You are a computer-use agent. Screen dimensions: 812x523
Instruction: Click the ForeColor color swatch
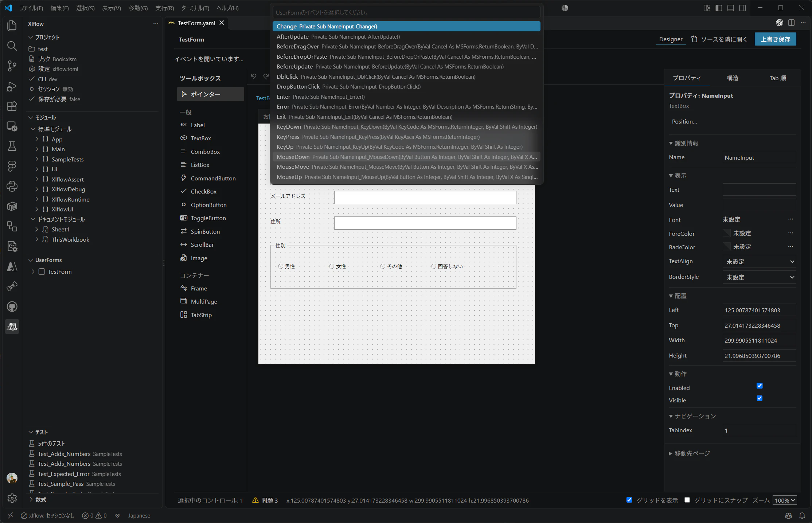coord(727,233)
